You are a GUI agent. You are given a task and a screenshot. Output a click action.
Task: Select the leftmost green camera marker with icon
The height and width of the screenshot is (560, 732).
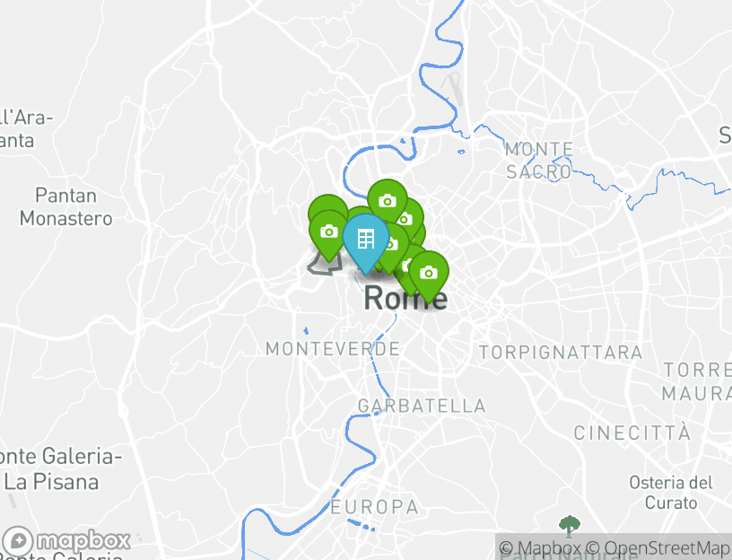329,233
